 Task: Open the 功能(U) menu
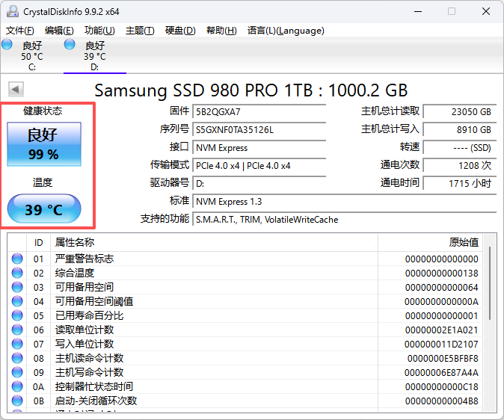(99, 31)
